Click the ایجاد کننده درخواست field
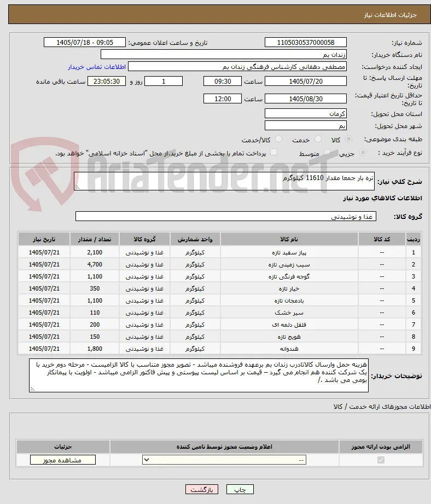The width and height of the screenshot is (431, 504). tap(237, 67)
